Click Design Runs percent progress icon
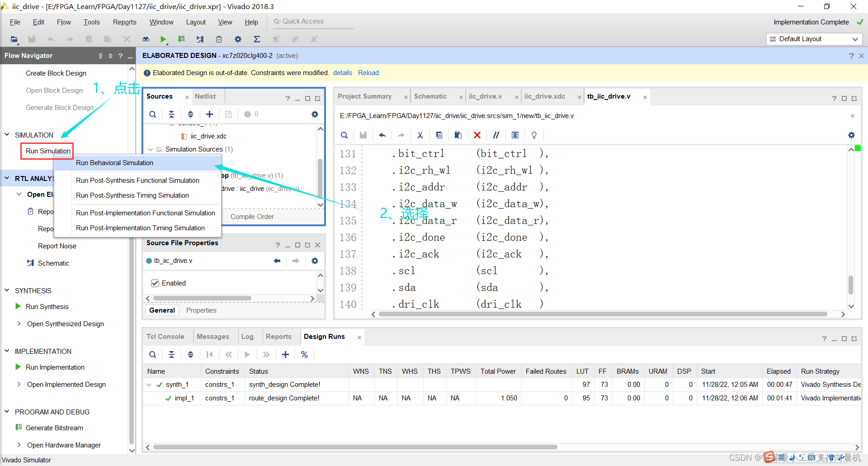This screenshot has width=868, height=466. pyautogui.click(x=304, y=355)
